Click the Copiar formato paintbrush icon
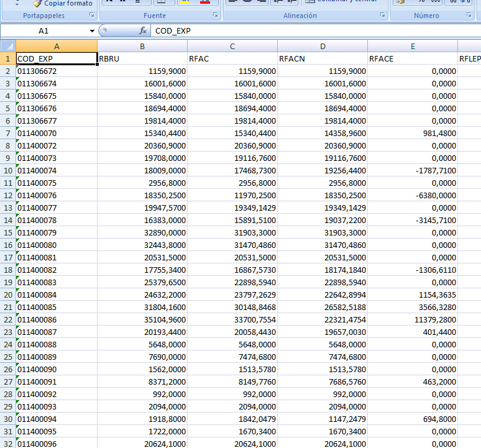 pos(37,3)
